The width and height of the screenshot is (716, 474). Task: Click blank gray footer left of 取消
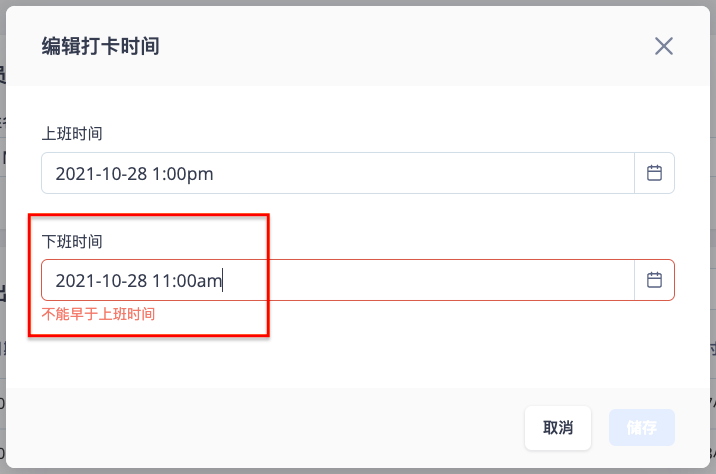click(265, 428)
